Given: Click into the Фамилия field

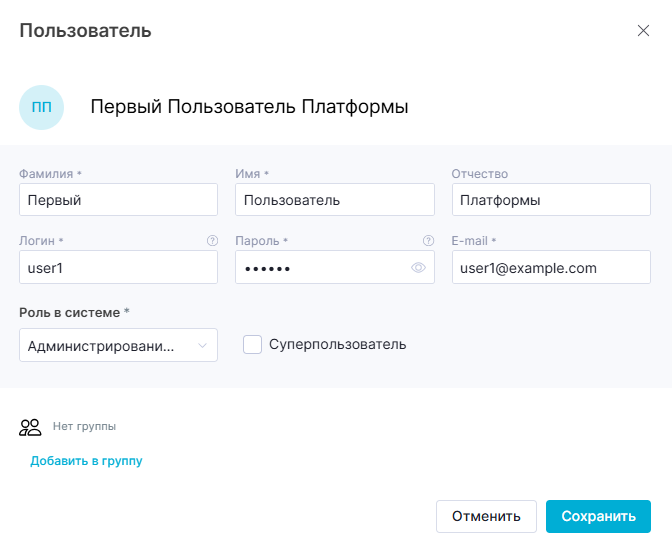Looking at the screenshot, I should (118, 200).
